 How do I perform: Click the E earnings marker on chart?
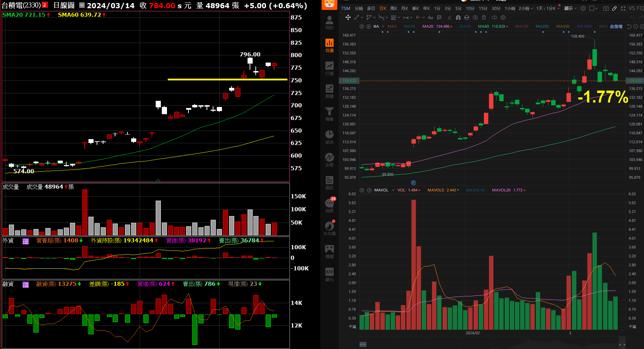point(414,183)
